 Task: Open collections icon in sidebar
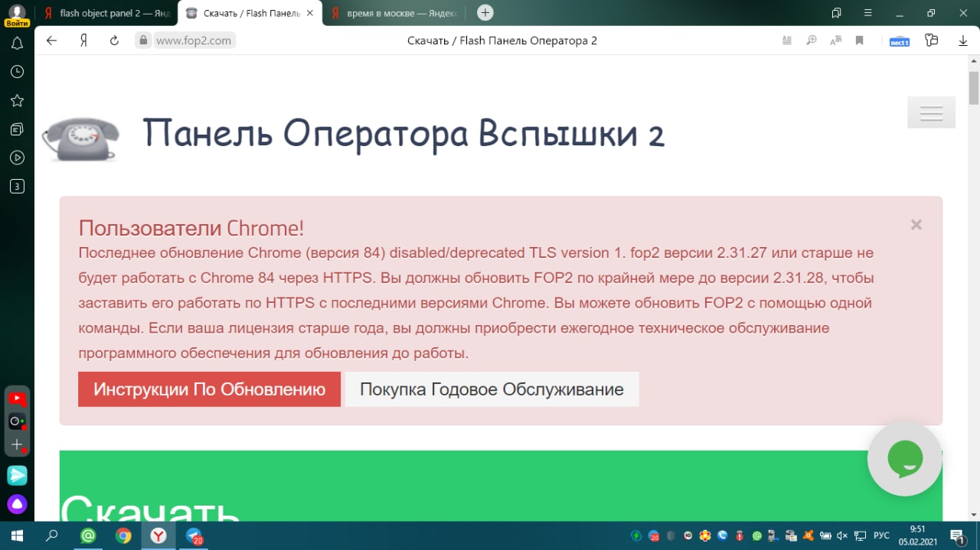pos(17,129)
